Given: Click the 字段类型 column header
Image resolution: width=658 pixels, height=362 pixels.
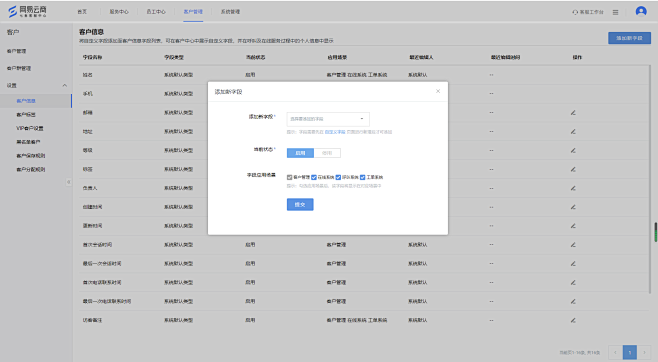Looking at the screenshot, I should [174, 57].
